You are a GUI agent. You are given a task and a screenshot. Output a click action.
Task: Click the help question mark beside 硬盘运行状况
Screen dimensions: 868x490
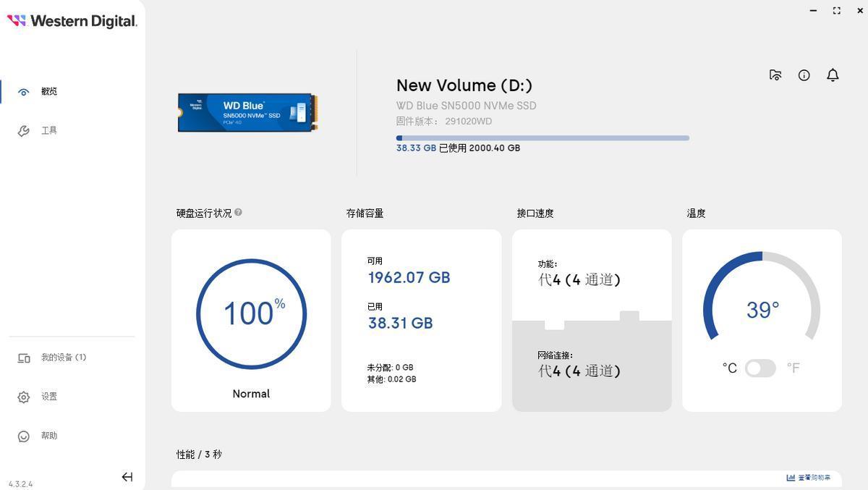(238, 213)
